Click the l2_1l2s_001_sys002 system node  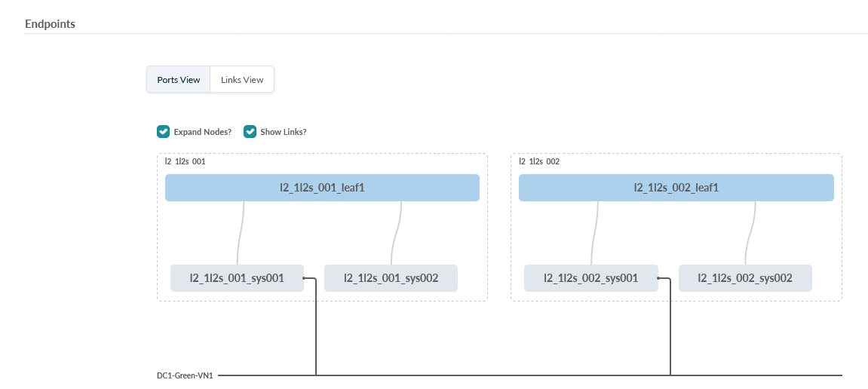[391, 278]
